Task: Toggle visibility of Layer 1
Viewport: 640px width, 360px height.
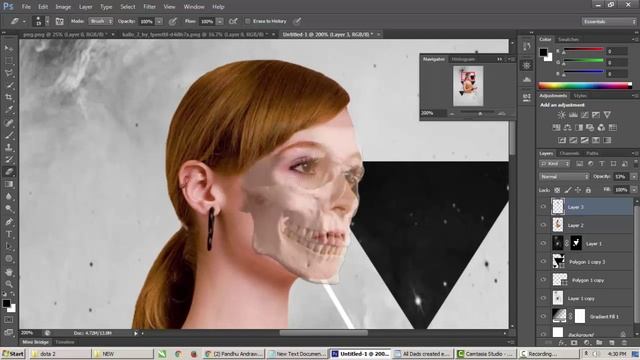Action: (543, 243)
